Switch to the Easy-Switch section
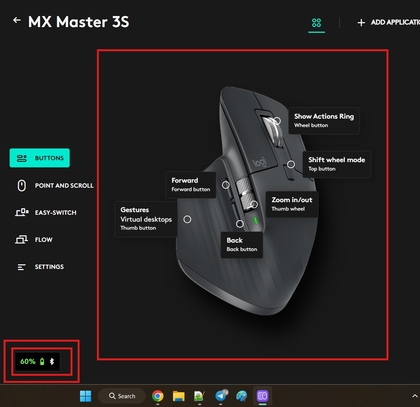420x407 pixels. [46, 213]
